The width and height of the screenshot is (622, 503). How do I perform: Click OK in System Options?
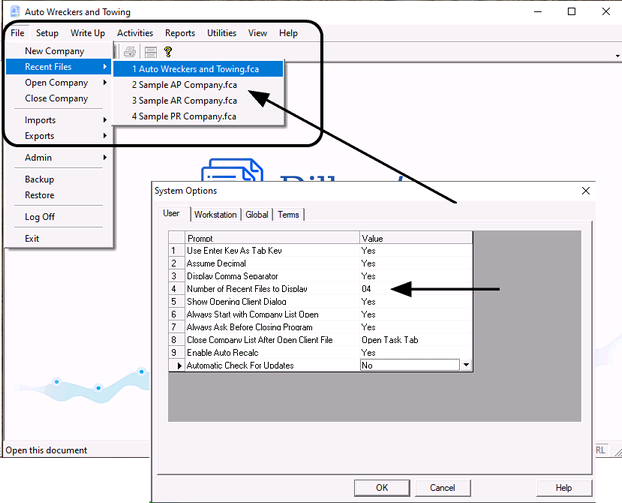point(382,488)
